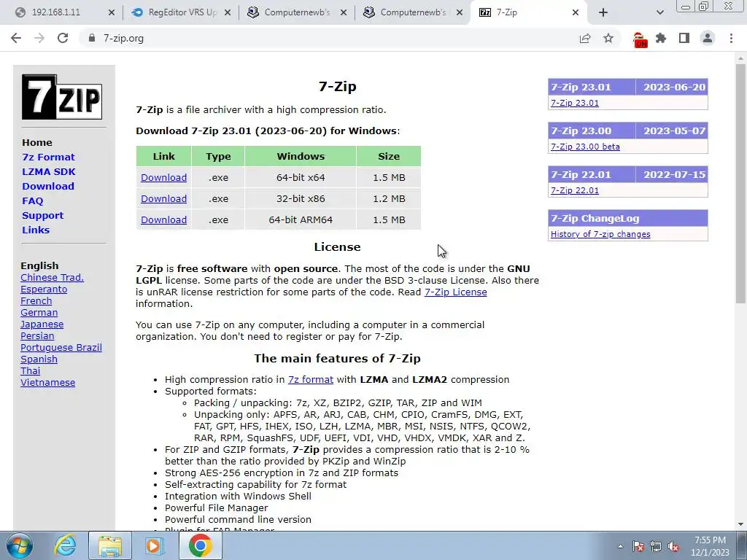Viewport: 747px width, 560px height.
Task: Switch to the RegEditor VRS tab
Action: [x=180, y=13]
